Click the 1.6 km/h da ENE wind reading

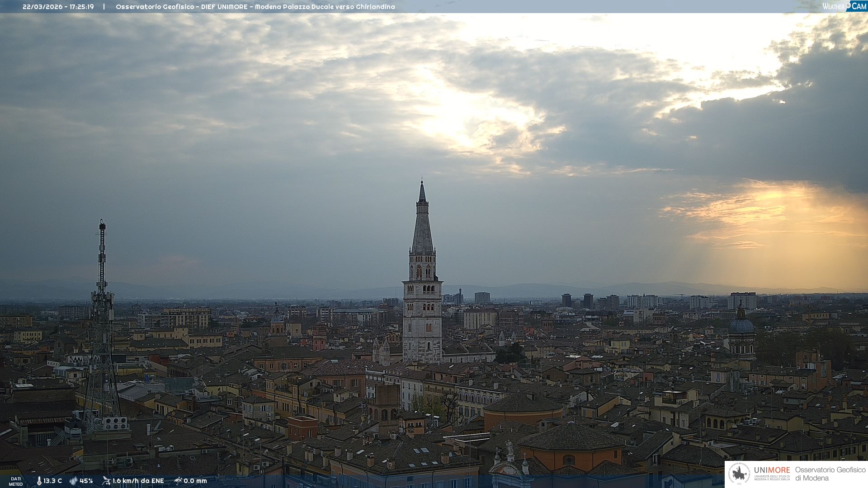coord(138,481)
